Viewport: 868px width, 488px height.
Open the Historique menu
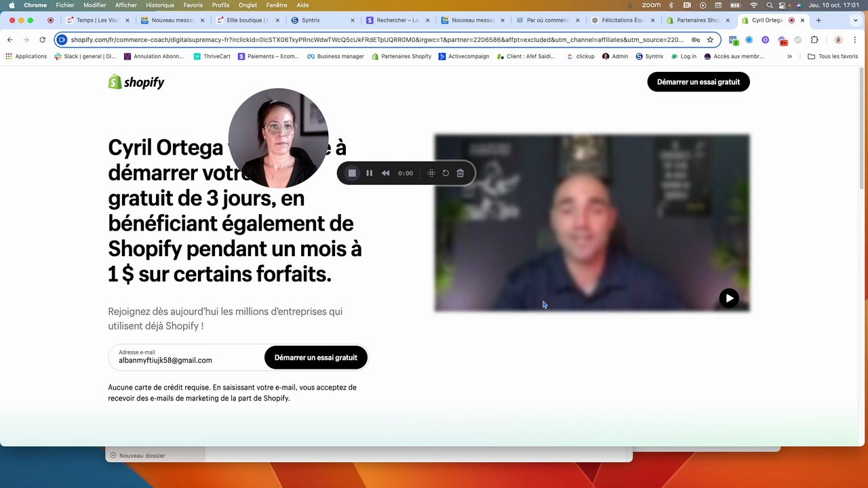click(160, 5)
